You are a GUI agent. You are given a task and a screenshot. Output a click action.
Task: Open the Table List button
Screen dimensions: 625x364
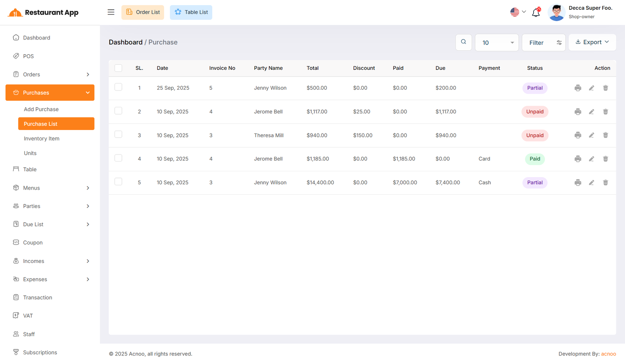191,12
